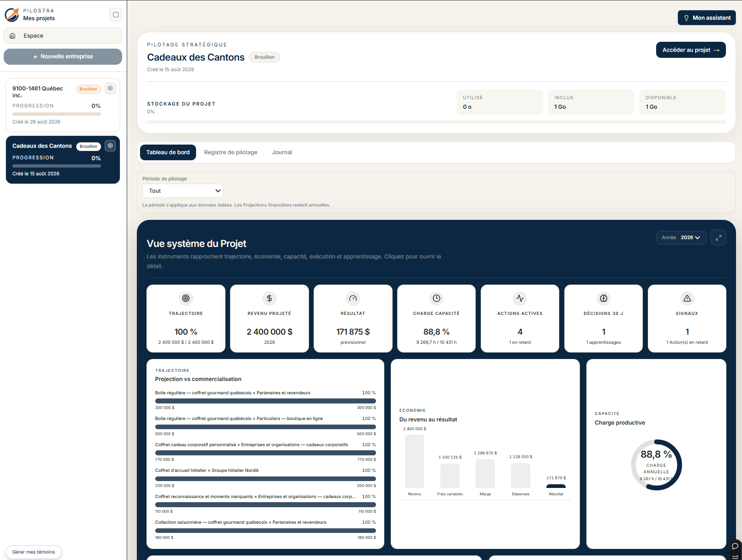Viewport: 742px width, 560px height.
Task: Click the Signaux warning triangle icon
Action: click(x=687, y=298)
